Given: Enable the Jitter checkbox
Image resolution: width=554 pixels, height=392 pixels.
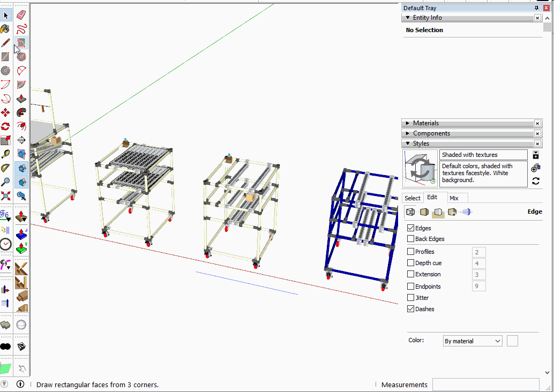Looking at the screenshot, I should 410,297.
